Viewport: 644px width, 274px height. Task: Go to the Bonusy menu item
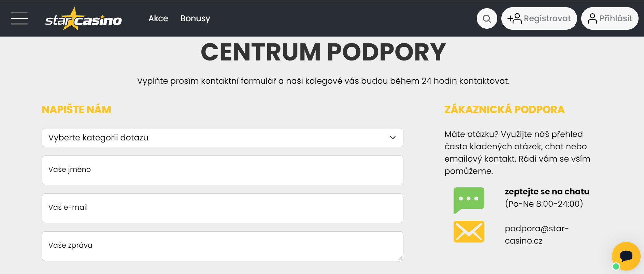pos(195,18)
